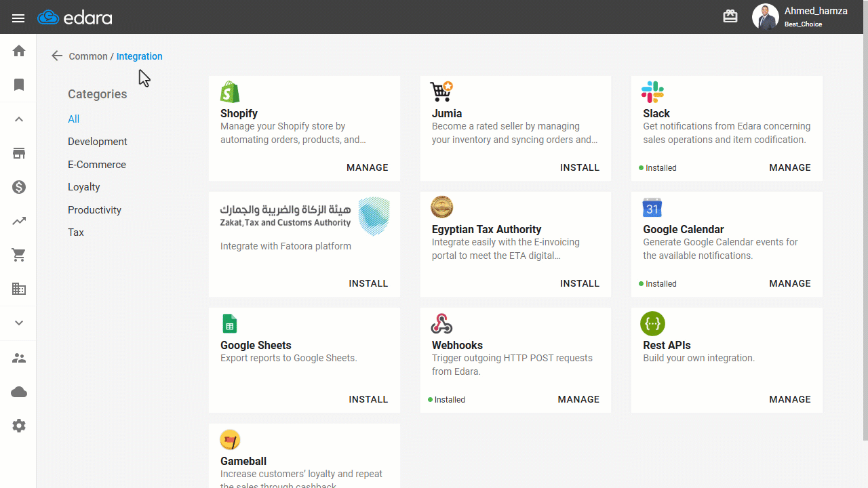Select the Tax category
The image size is (868, 488).
pyautogui.click(x=76, y=232)
